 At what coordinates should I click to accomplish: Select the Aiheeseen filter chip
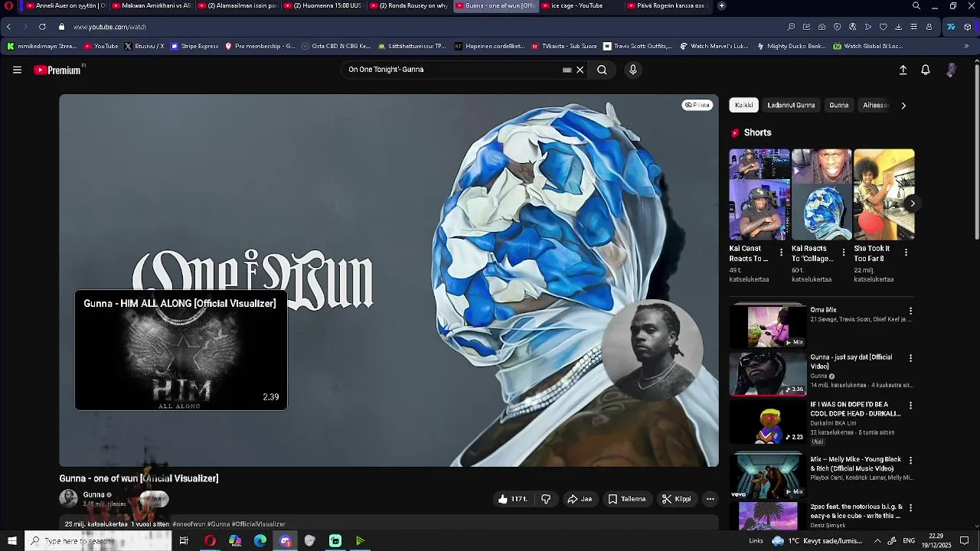pos(875,106)
